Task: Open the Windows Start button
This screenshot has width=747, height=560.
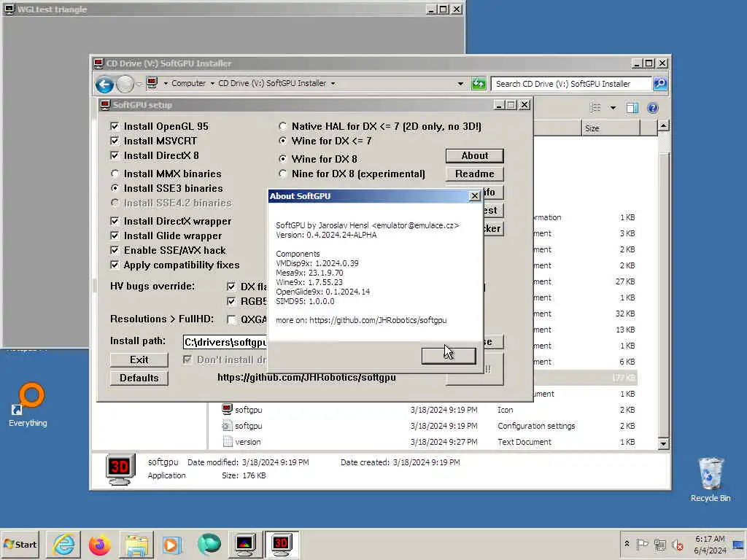Action: tap(20, 544)
